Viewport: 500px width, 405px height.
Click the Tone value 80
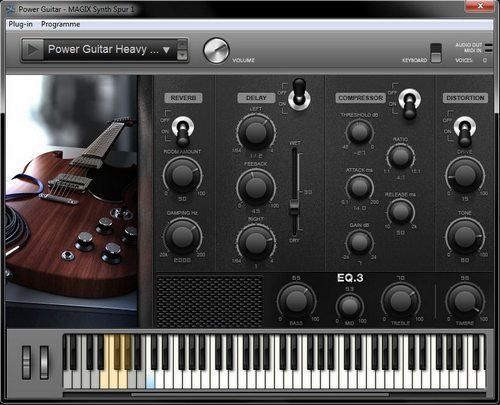465,260
